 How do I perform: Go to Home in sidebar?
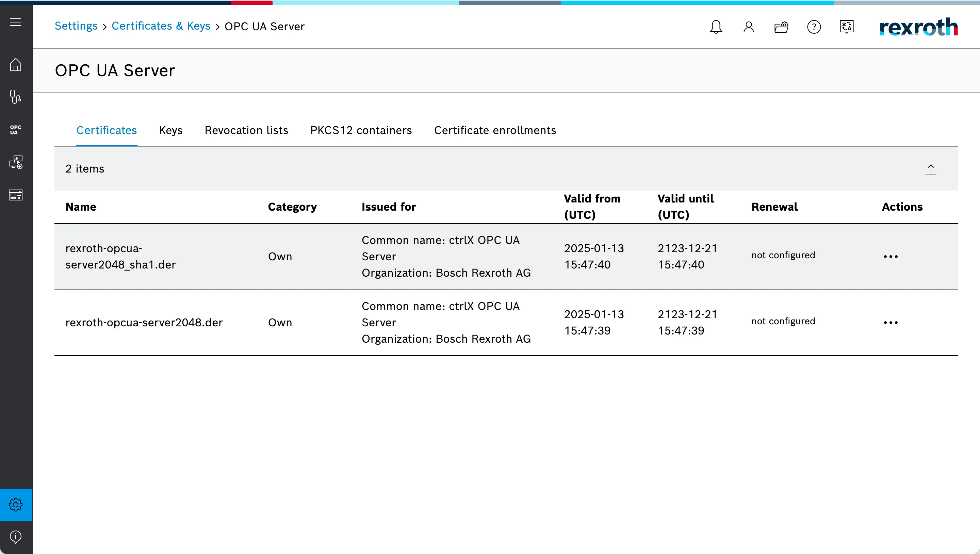click(x=16, y=65)
